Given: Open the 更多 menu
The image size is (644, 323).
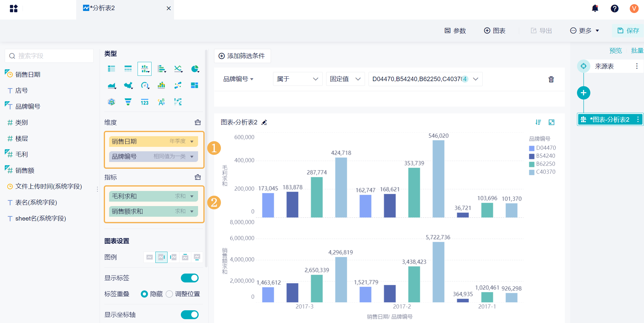Looking at the screenshot, I should pyautogui.click(x=585, y=31).
